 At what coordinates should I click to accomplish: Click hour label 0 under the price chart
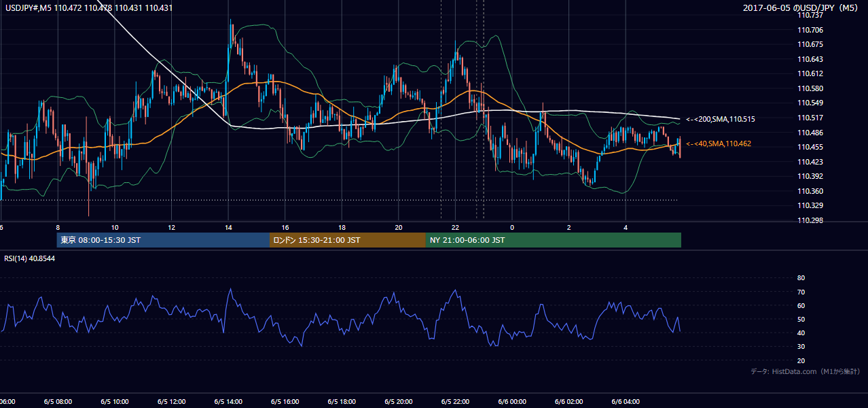(512, 227)
